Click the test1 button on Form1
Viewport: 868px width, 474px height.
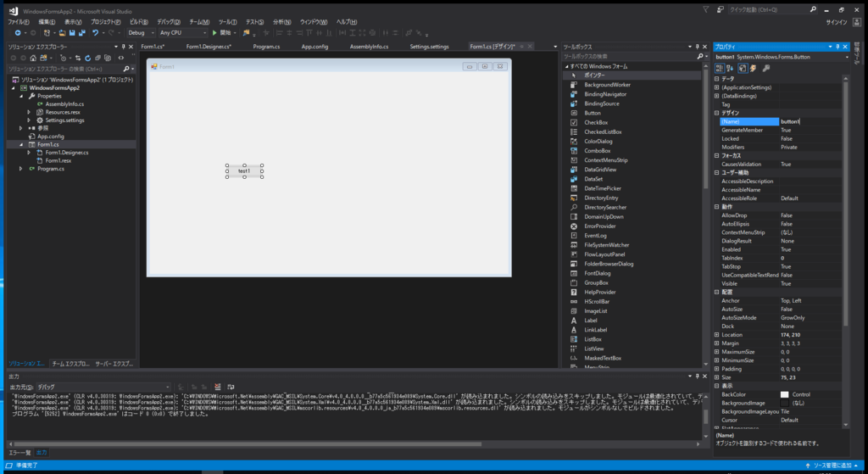pos(244,171)
